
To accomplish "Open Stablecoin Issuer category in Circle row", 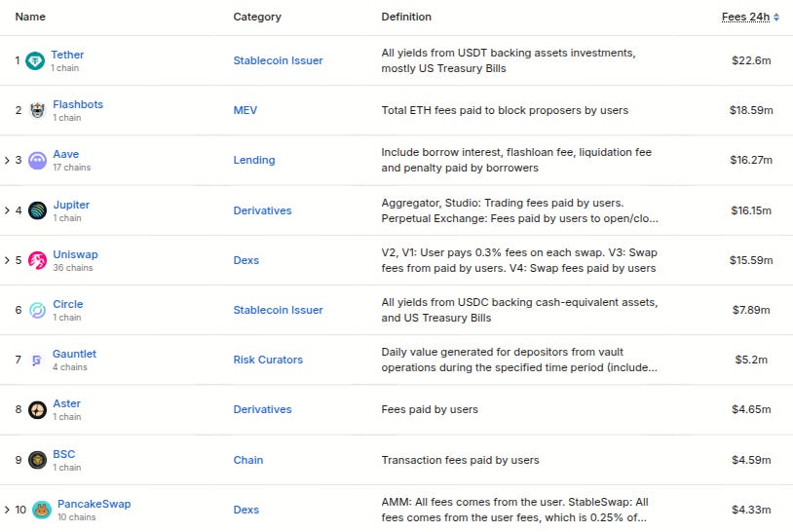I will 278,310.
